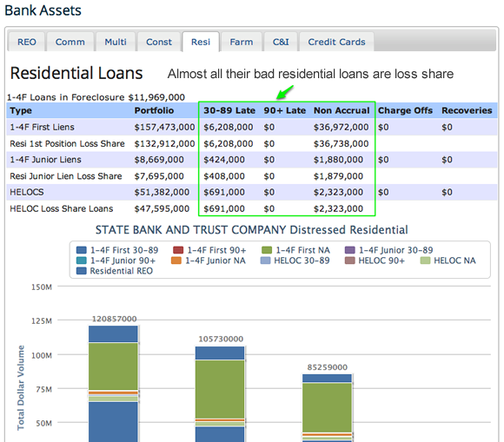This screenshot has height=442, width=504.
Task: Open the Const tab
Action: pos(159,42)
